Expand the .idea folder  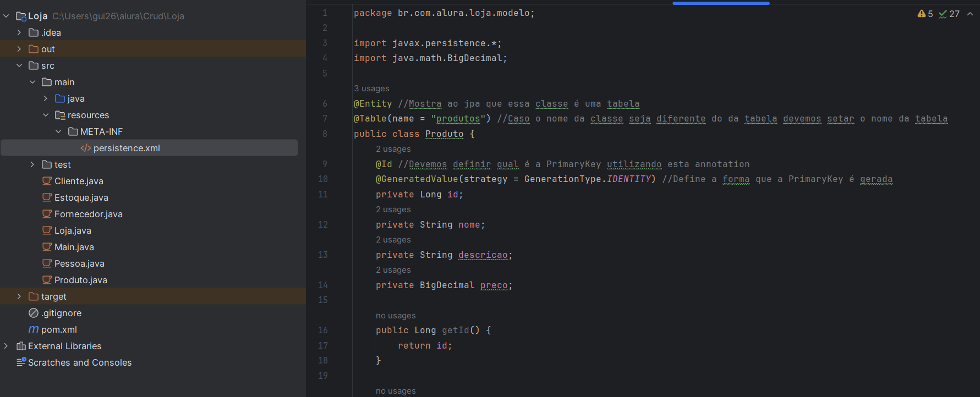coord(19,32)
